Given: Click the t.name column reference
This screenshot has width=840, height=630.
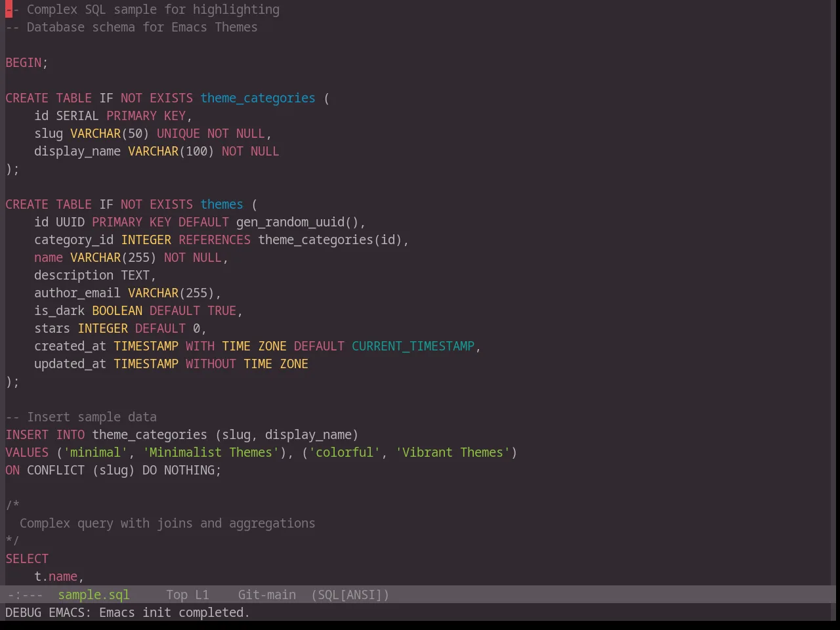Looking at the screenshot, I should (x=56, y=576).
